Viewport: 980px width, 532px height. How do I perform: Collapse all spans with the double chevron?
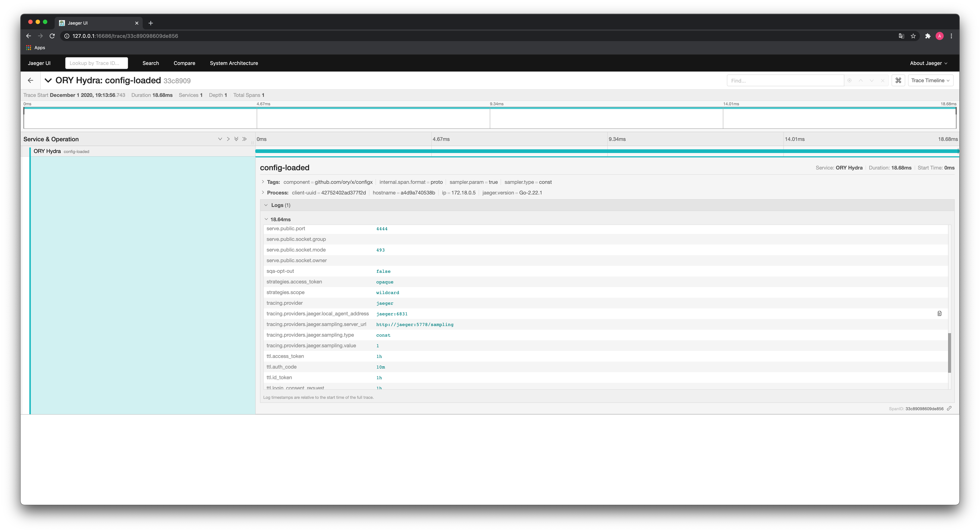(236, 139)
